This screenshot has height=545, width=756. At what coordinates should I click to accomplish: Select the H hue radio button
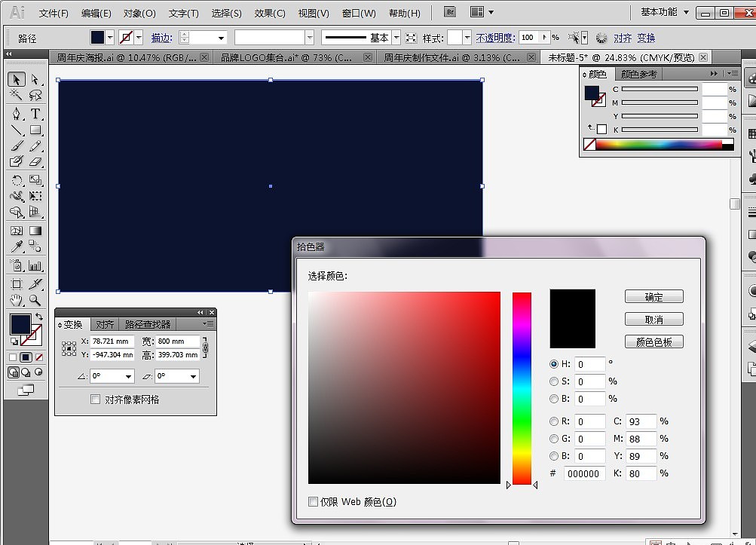[x=553, y=364]
